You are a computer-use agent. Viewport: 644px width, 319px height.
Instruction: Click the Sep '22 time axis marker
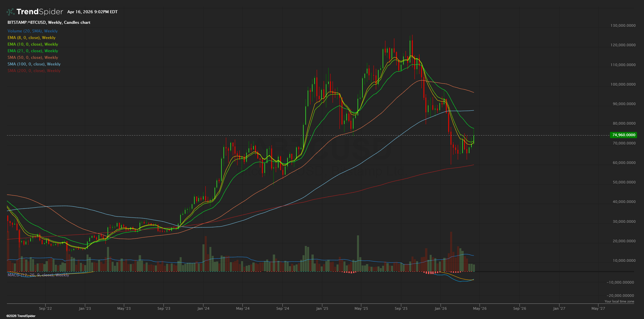tap(45, 308)
